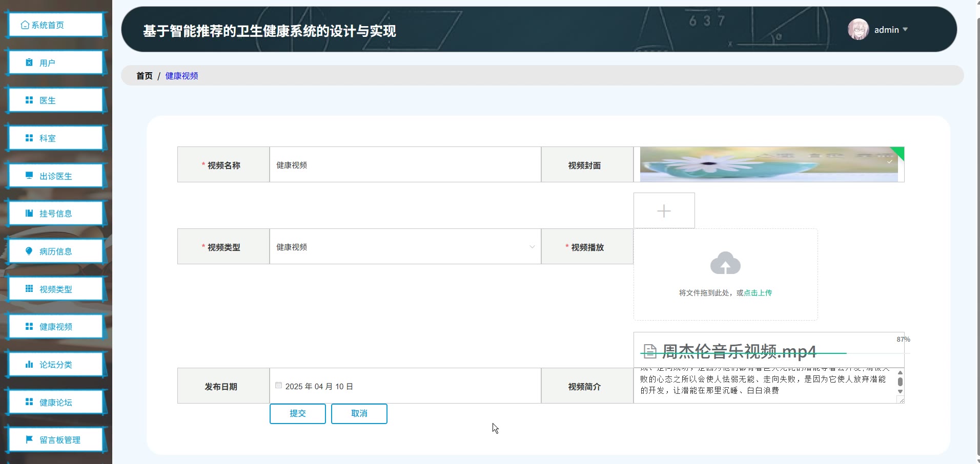Click the 病历信息 bulb icon
The width and height of the screenshot is (980, 464).
(29, 251)
